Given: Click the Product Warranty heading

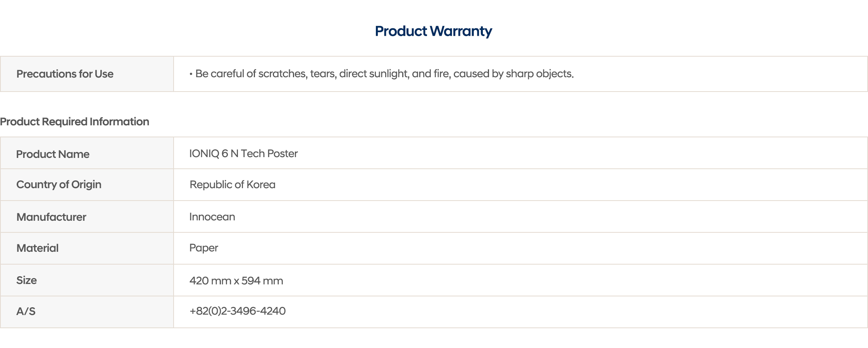Looking at the screenshot, I should pos(433,31).
